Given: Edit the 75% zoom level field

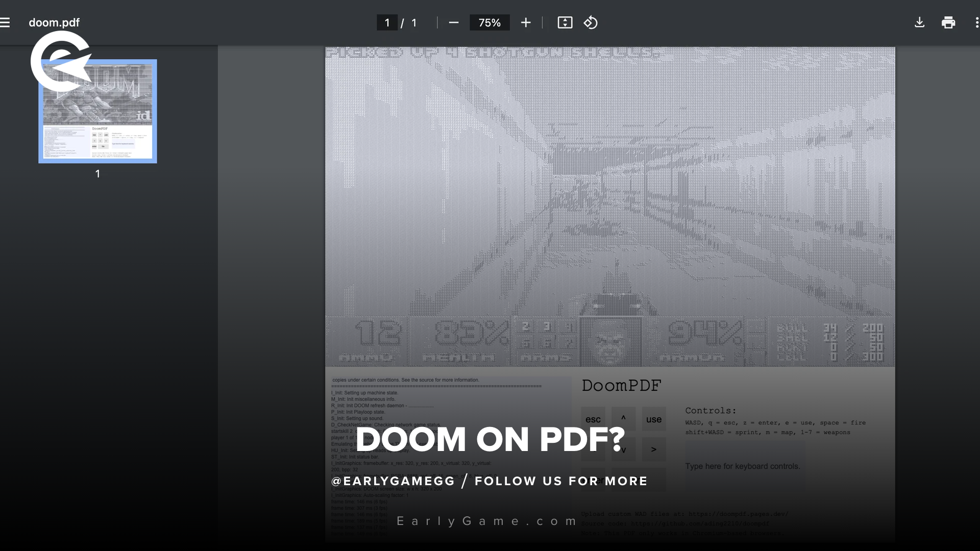Looking at the screenshot, I should click(x=489, y=22).
